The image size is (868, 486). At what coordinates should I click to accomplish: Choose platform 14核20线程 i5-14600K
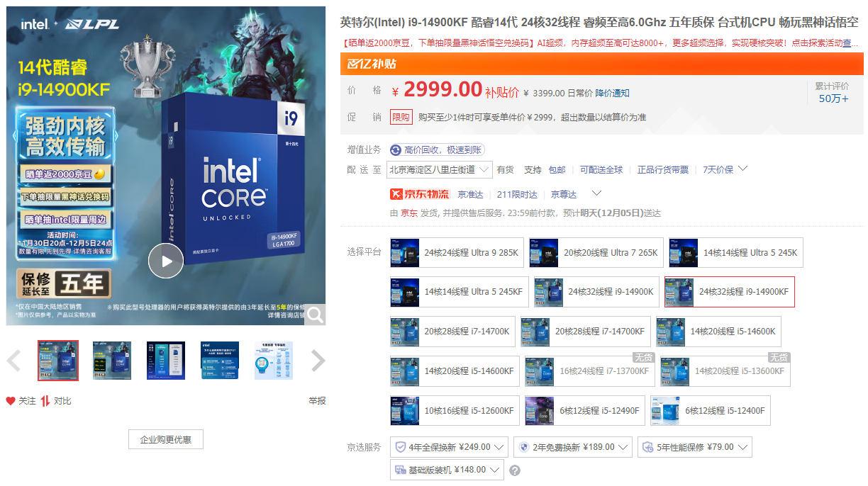(x=718, y=332)
